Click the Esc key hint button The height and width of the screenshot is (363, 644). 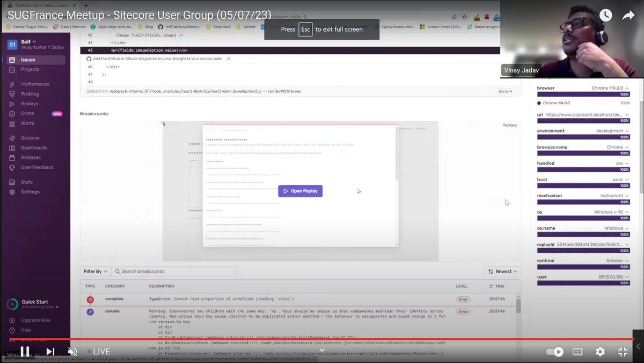click(305, 29)
